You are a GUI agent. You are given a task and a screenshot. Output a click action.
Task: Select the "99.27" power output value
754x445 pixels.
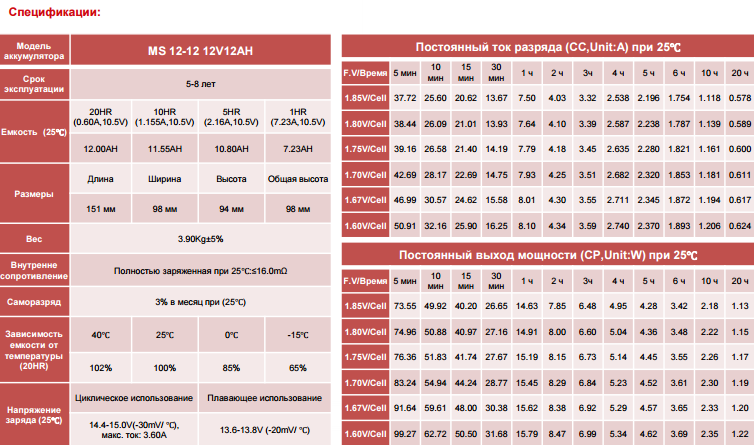tap(405, 433)
